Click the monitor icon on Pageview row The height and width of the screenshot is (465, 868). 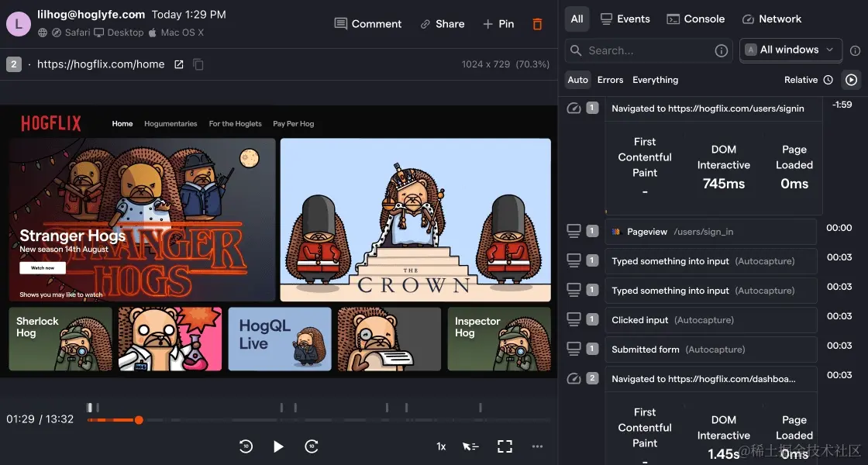(x=573, y=231)
